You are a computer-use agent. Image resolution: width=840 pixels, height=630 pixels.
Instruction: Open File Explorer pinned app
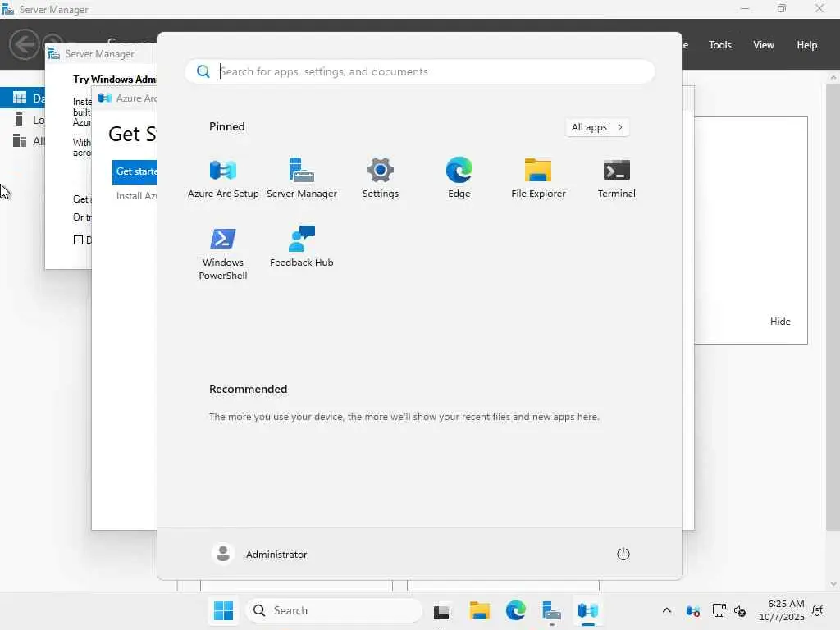coord(538,178)
